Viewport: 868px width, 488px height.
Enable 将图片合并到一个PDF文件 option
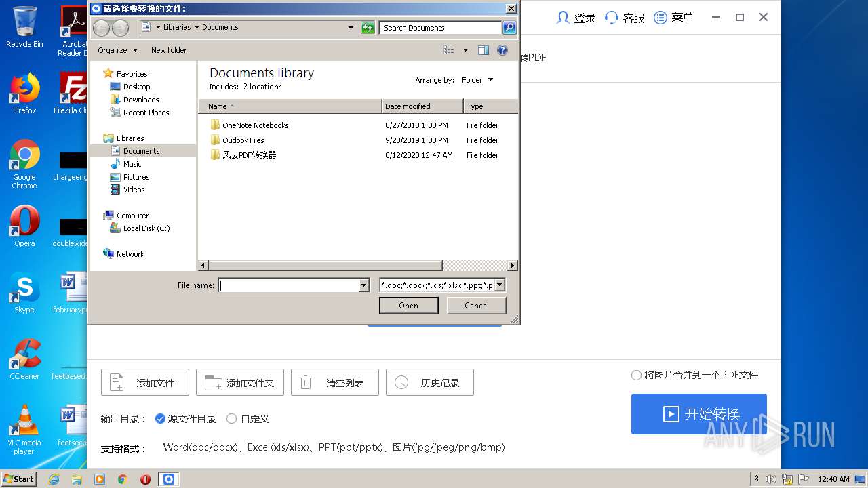point(636,375)
